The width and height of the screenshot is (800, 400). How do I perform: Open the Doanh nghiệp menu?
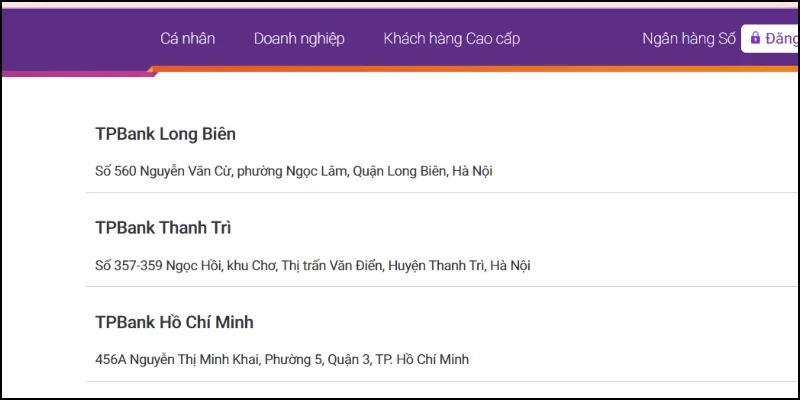[299, 39]
